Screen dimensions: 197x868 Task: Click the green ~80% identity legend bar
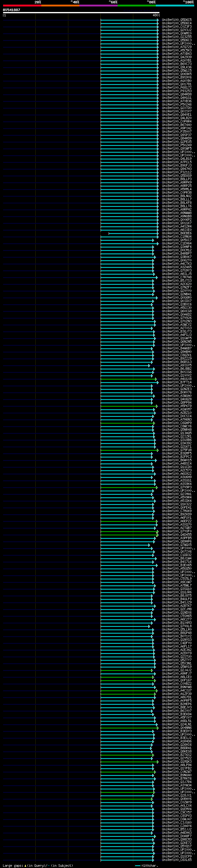coord(137,6)
